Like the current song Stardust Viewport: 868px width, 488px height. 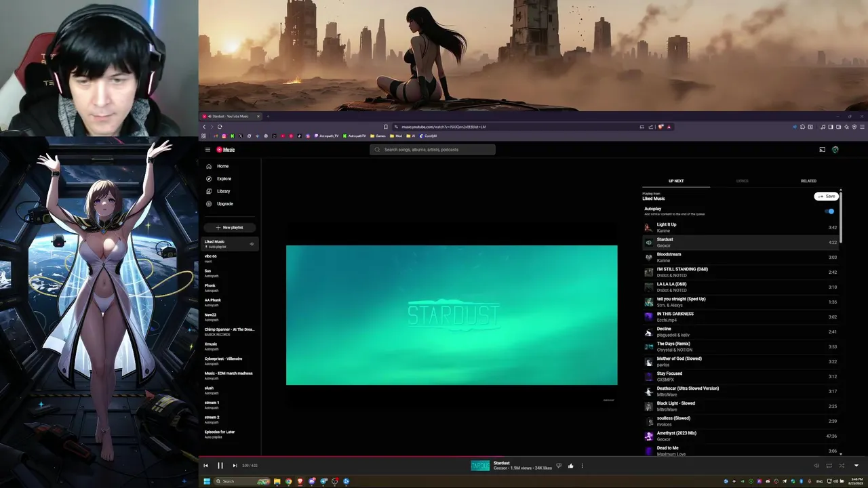571,466
